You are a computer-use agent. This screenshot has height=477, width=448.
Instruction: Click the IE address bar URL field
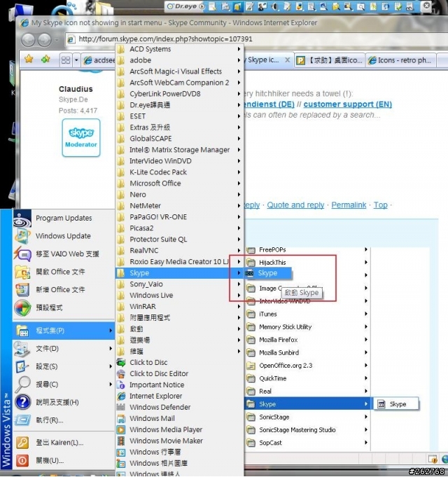[x=255, y=39]
